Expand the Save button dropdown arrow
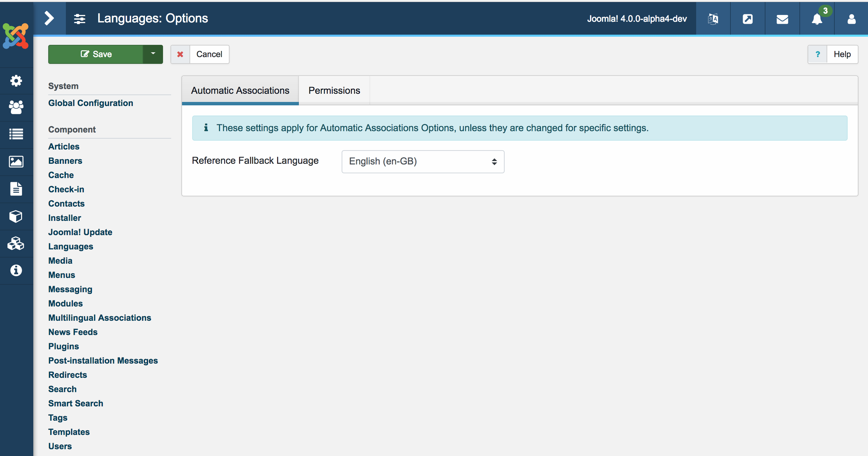Image resolution: width=868 pixels, height=456 pixels. [153, 54]
